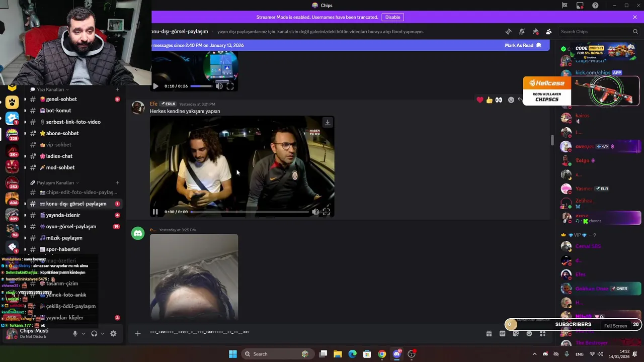Toggle microphone mute in user panel
644x362 pixels.
(75, 333)
